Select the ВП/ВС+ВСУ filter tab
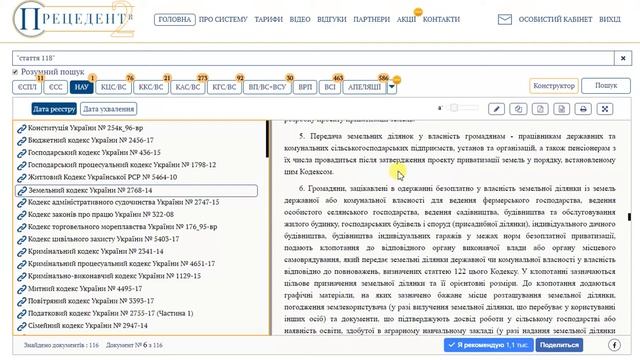 (x=267, y=87)
